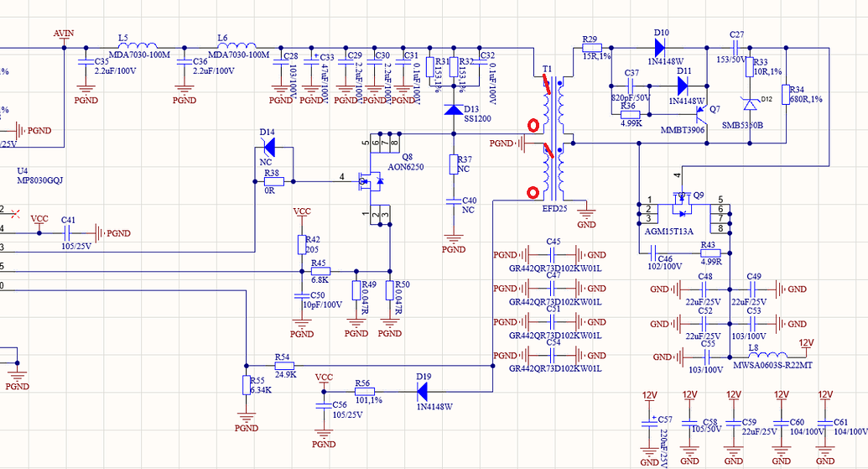Select the L5 inductor coil symbol

coord(143,47)
